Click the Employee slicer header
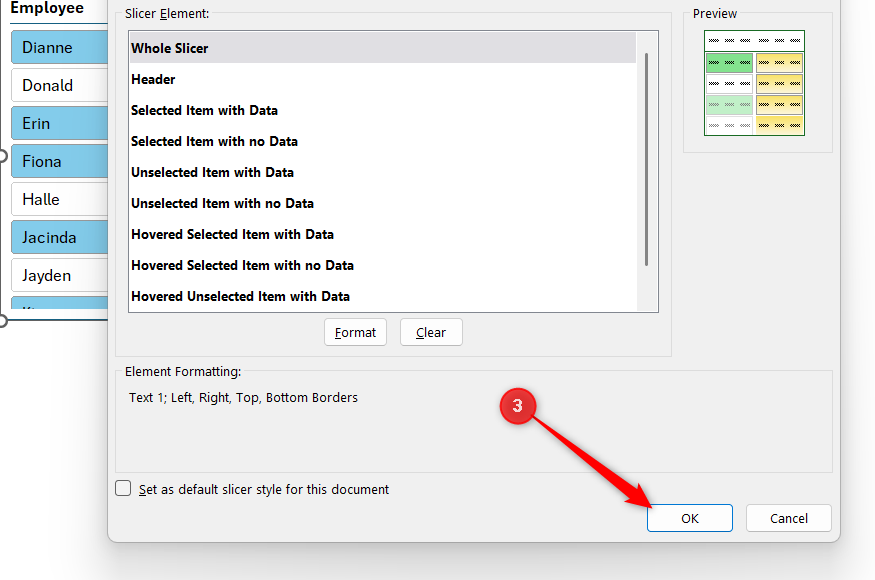Image resolution: width=875 pixels, height=580 pixels. (47, 8)
